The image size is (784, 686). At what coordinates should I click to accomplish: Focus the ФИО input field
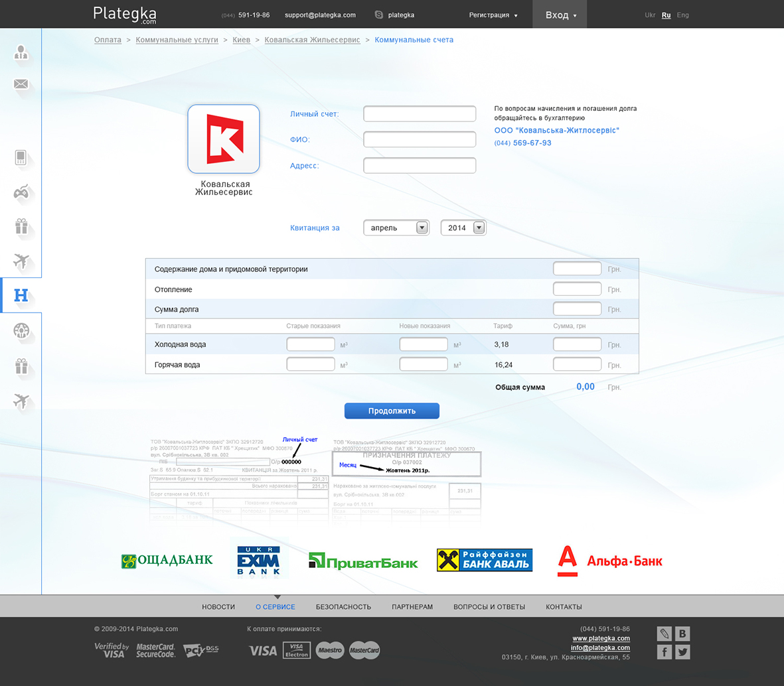point(419,139)
